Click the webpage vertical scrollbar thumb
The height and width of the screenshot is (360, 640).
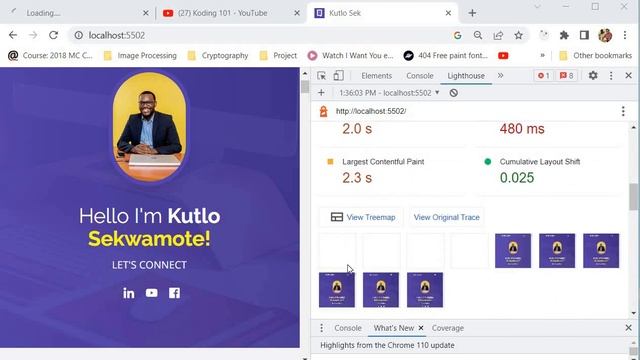(x=304, y=87)
